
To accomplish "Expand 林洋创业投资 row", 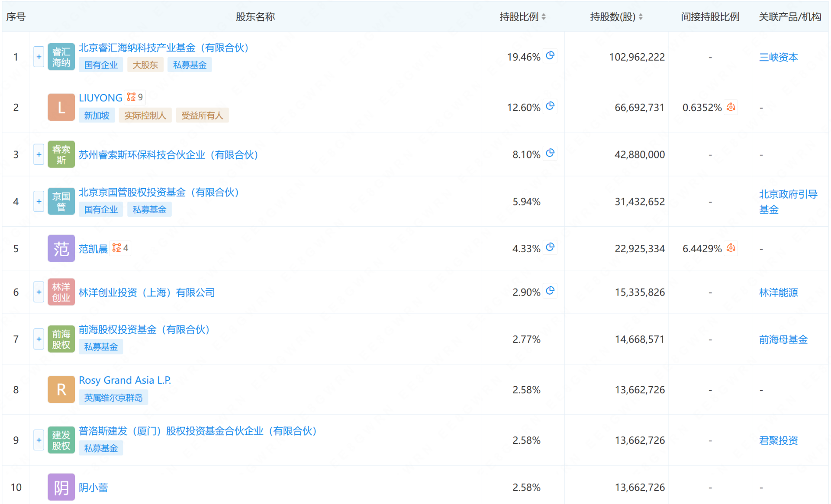I will pos(39,292).
